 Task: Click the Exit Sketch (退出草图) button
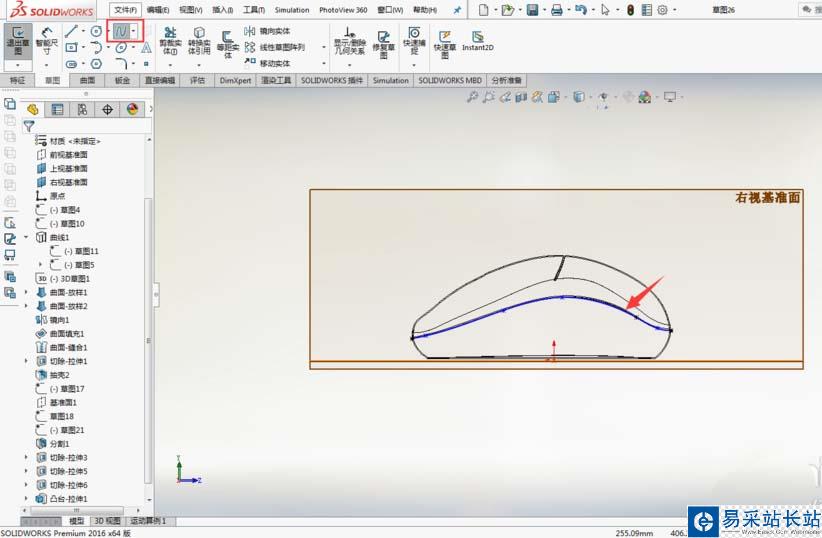(17, 41)
